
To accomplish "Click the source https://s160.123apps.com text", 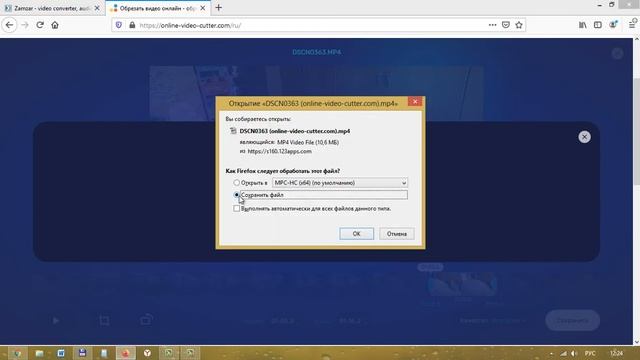I will pyautogui.click(x=280, y=151).
